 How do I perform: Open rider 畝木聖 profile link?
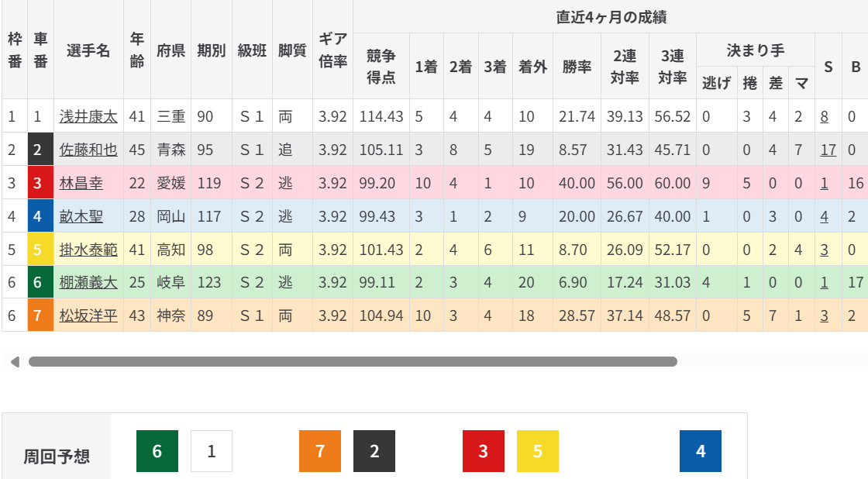coord(81,216)
